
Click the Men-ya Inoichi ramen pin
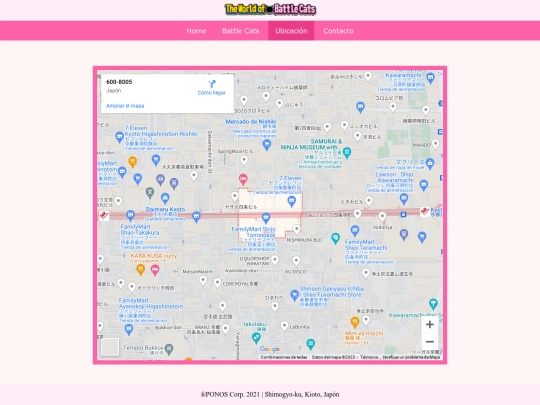[355, 322]
